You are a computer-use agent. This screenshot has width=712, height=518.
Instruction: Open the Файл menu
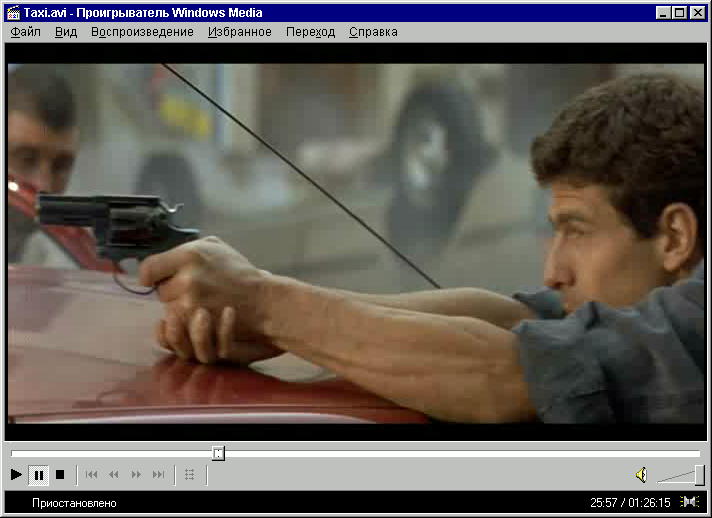(25, 32)
